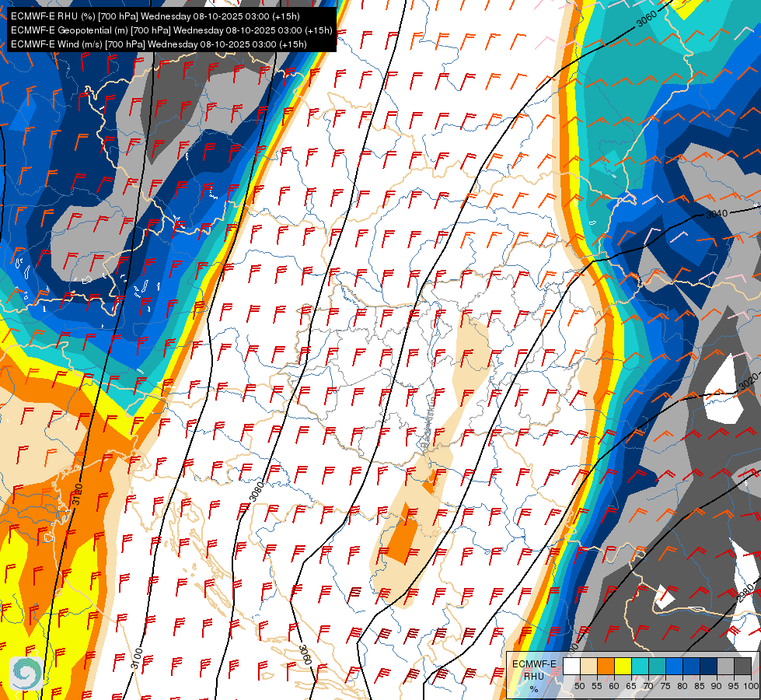Click the legend tick value 100
Screen dimensions: 761x700
tap(751, 686)
